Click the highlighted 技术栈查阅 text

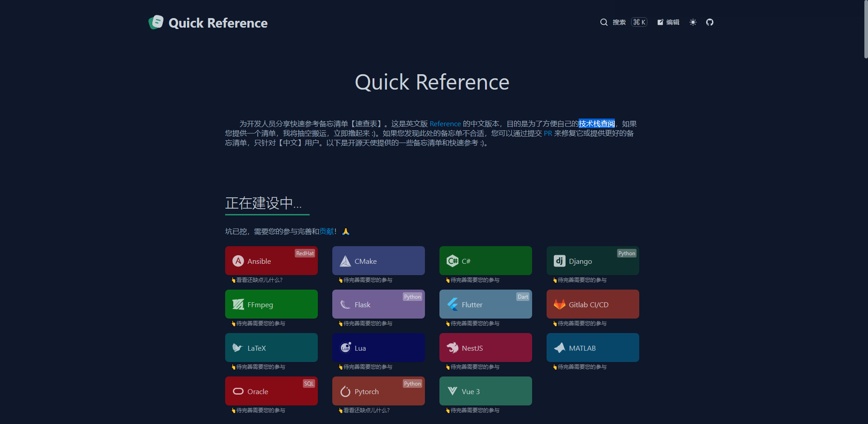[597, 124]
